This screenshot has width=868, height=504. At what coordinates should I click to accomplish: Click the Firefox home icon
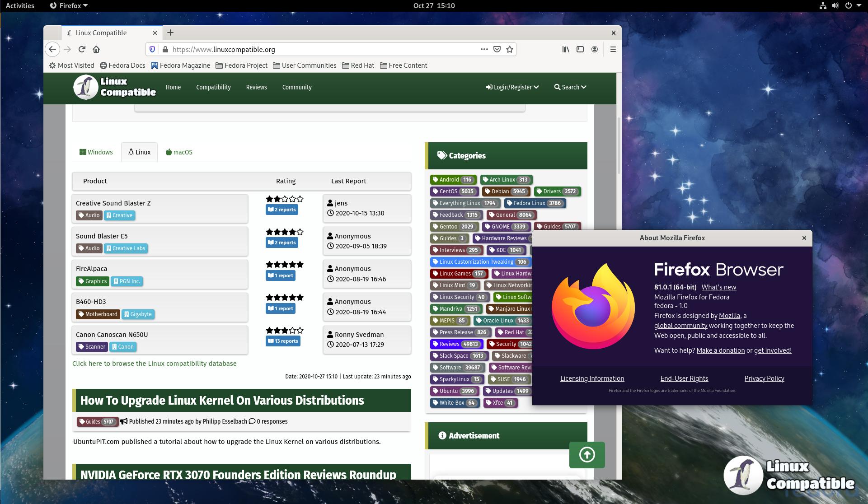point(96,49)
